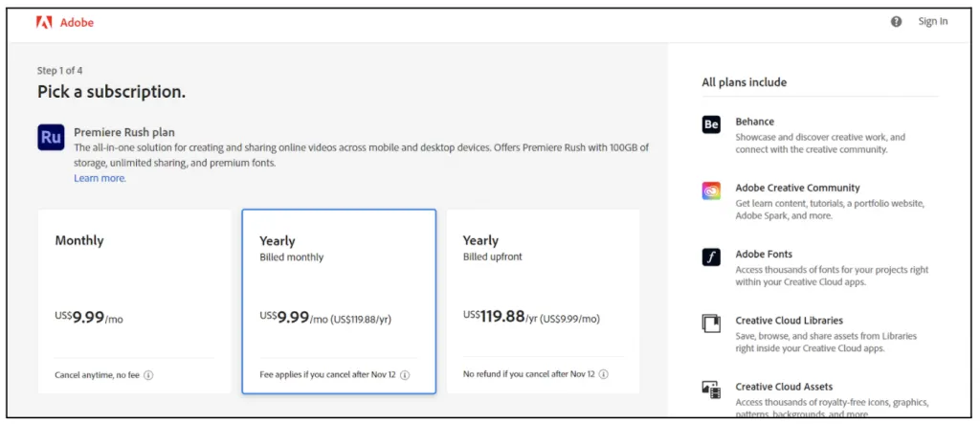980x424 pixels.
Task: Click the Adobe brand name text
Action: 78,22
